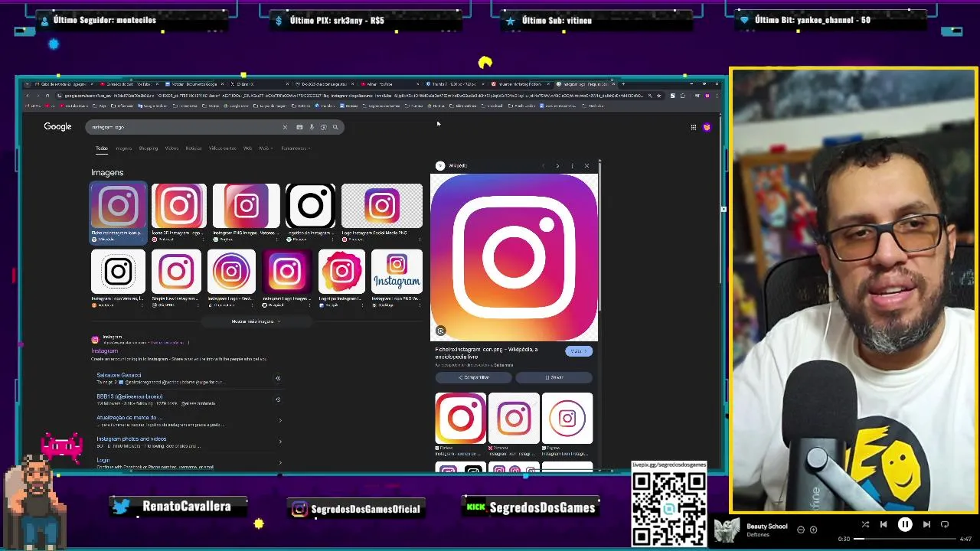Click the livepix QR code
The image size is (980, 551).
pyautogui.click(x=669, y=508)
